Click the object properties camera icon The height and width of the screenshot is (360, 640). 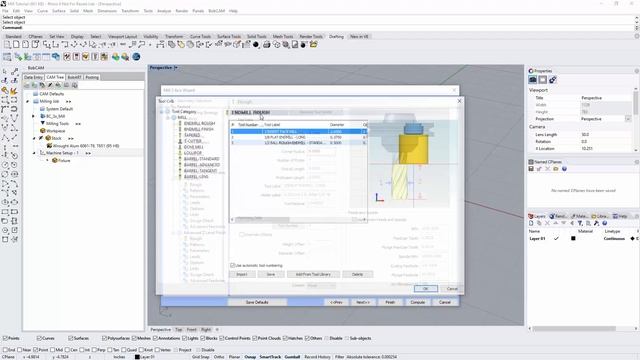[533, 80]
